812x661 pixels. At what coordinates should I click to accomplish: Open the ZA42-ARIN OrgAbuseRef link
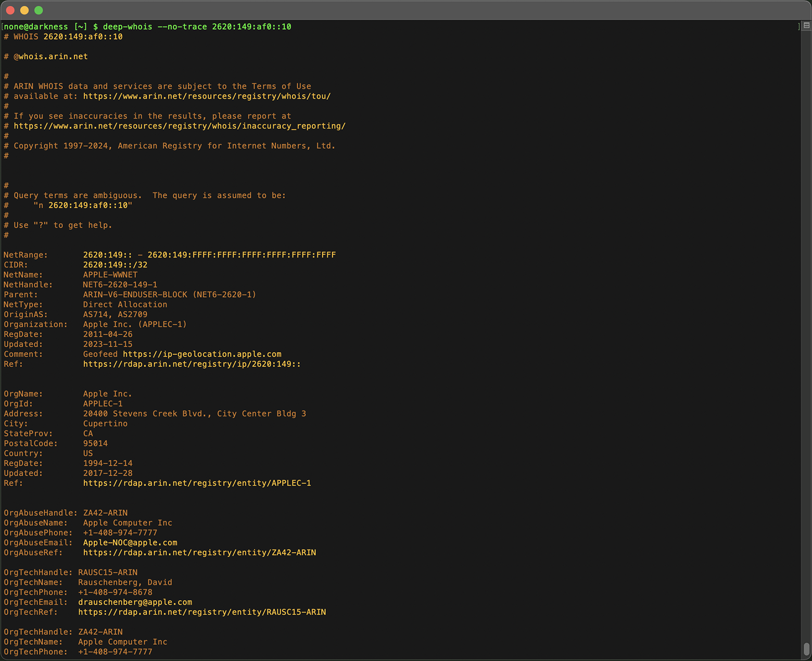(x=199, y=552)
